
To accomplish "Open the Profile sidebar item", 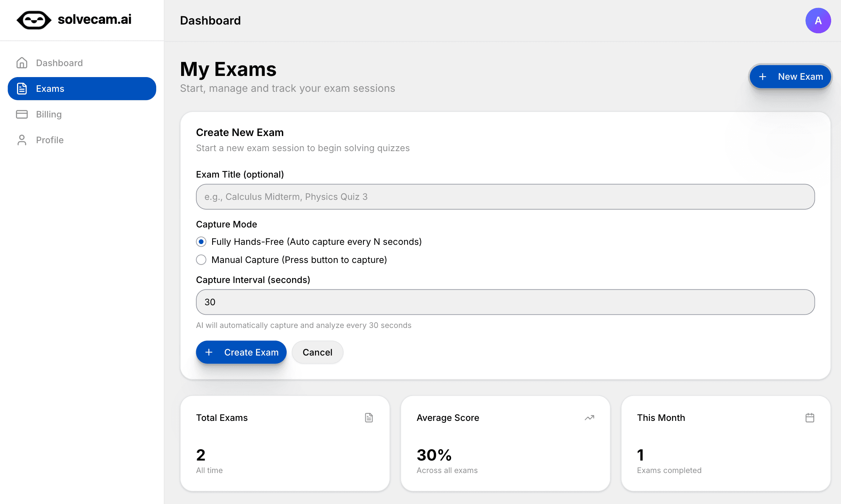I will [x=50, y=140].
